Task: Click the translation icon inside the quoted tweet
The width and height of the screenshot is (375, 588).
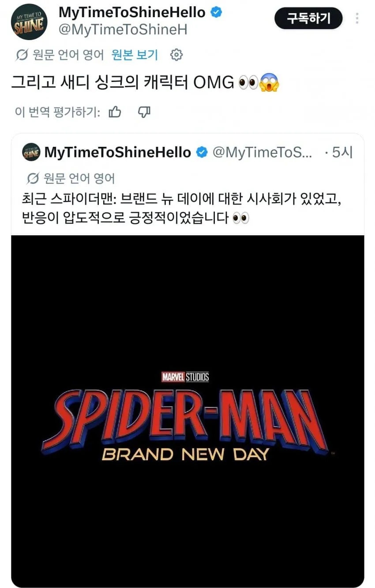Action: [x=33, y=179]
